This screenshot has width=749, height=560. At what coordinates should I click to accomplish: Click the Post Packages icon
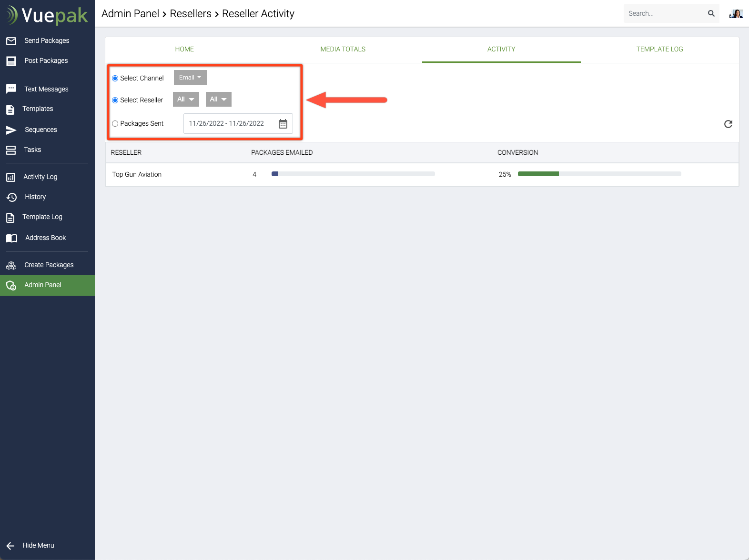(x=11, y=61)
